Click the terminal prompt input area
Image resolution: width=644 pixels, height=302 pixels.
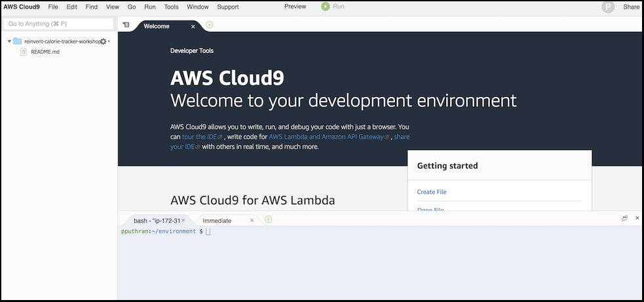click(x=208, y=232)
